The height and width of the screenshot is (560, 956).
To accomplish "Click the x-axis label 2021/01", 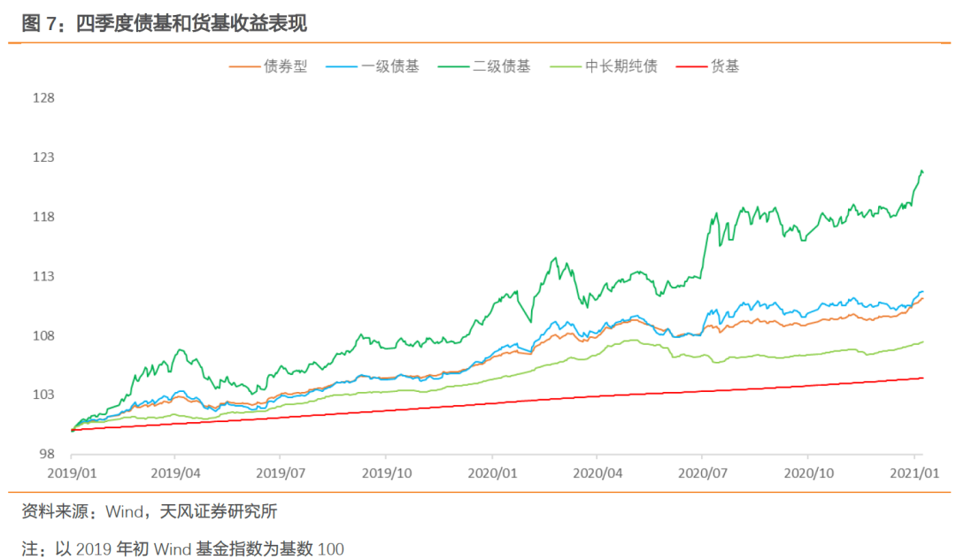I will [914, 473].
